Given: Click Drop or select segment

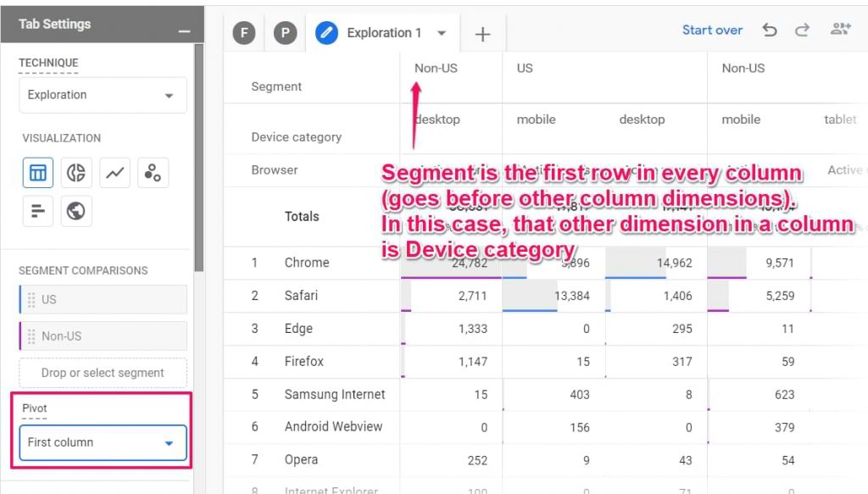Looking at the screenshot, I should (x=102, y=372).
